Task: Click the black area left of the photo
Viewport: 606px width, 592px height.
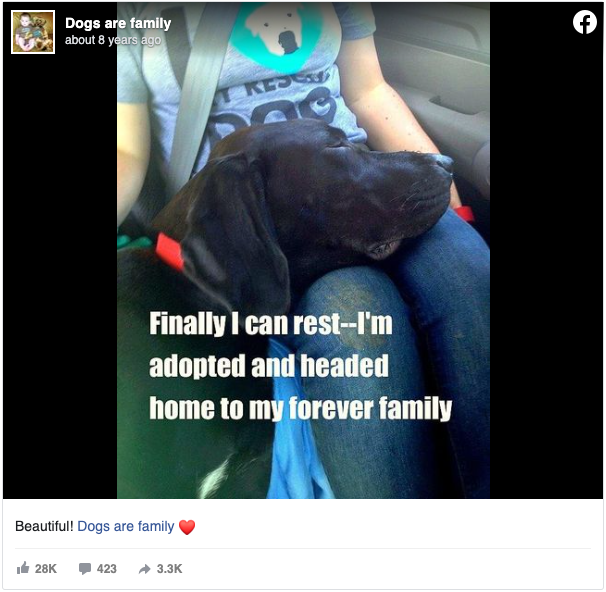Action: tap(60, 270)
